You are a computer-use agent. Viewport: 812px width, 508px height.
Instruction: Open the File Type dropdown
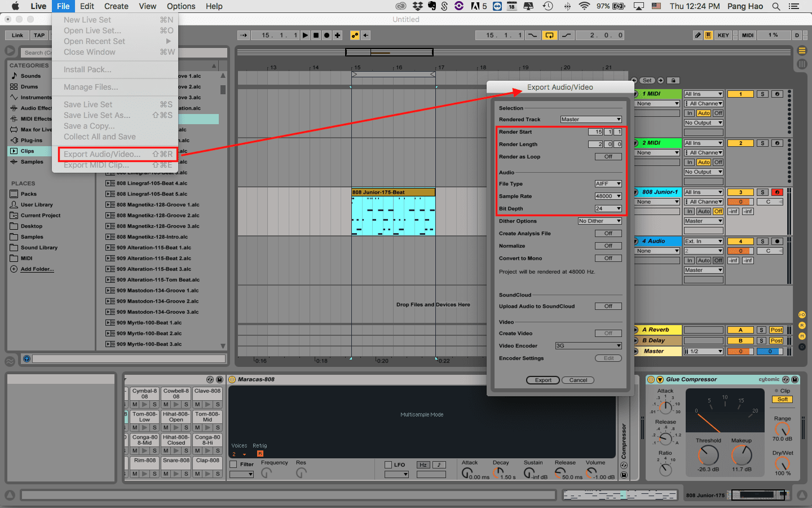click(x=608, y=183)
